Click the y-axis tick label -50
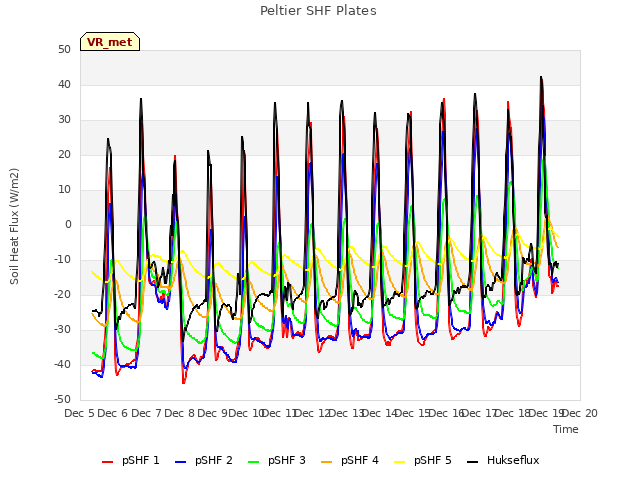 (63, 400)
